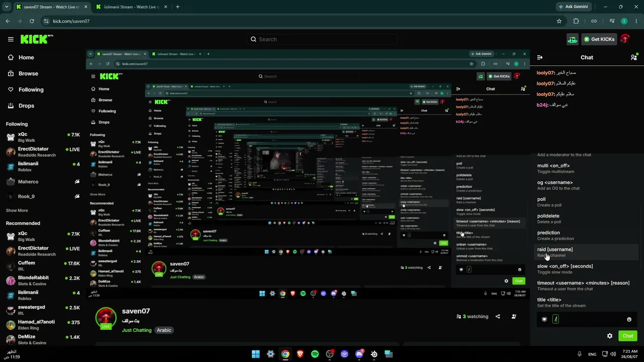Image resolution: width=644 pixels, height=362 pixels.
Task: Open the Windows Start menu
Action: click(256, 354)
